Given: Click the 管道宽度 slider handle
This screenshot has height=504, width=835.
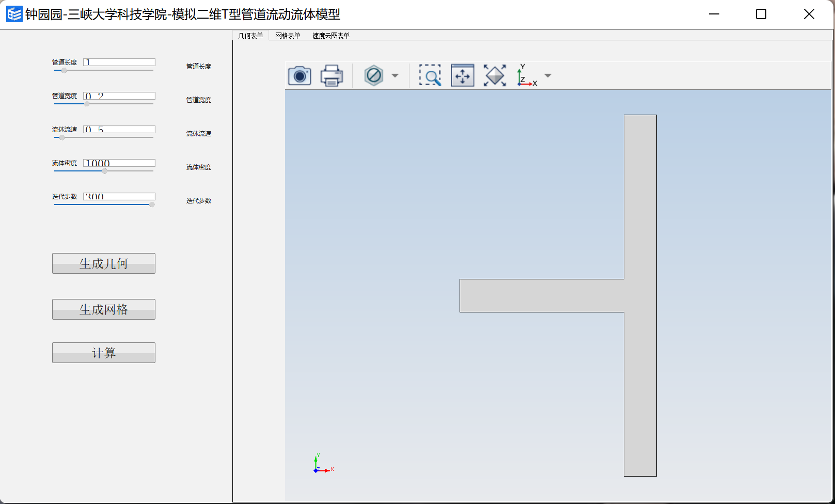Looking at the screenshot, I should point(87,104).
